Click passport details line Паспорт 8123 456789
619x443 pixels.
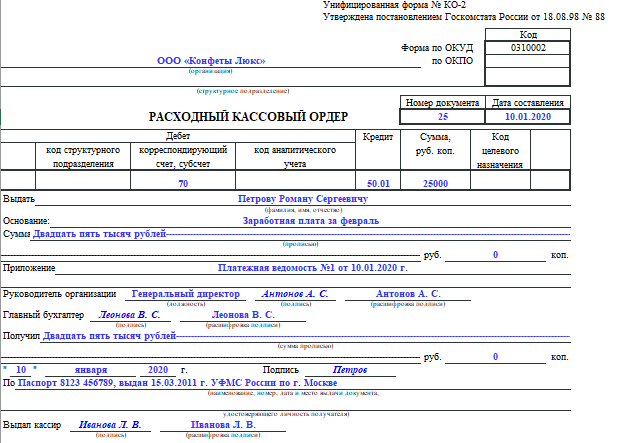coord(177,383)
